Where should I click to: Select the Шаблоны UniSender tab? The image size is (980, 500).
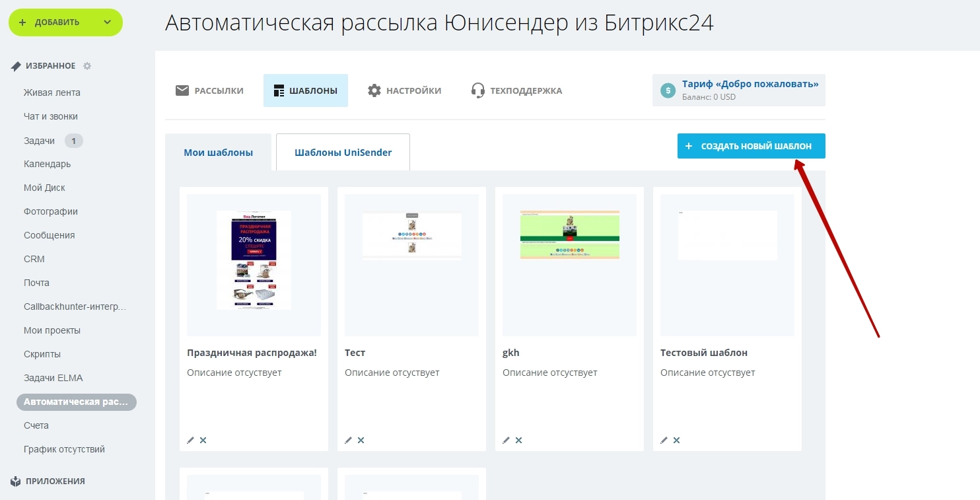(x=343, y=153)
